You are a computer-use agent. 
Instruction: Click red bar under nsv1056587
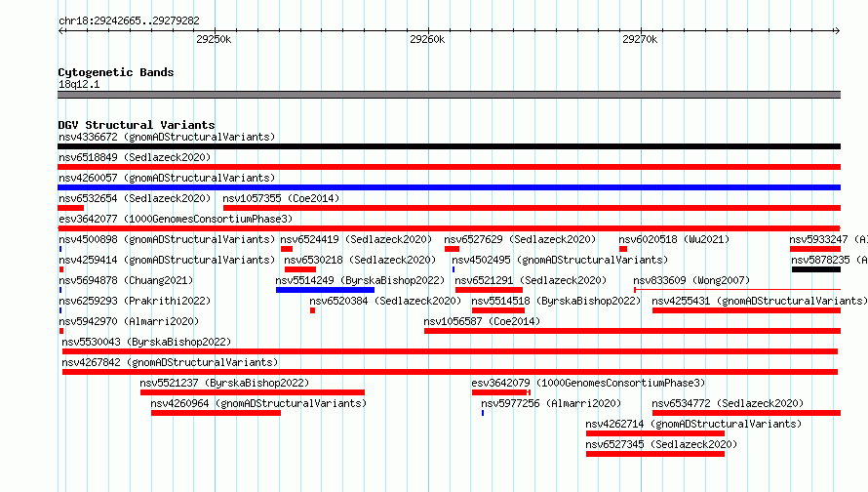pyautogui.click(x=632, y=331)
